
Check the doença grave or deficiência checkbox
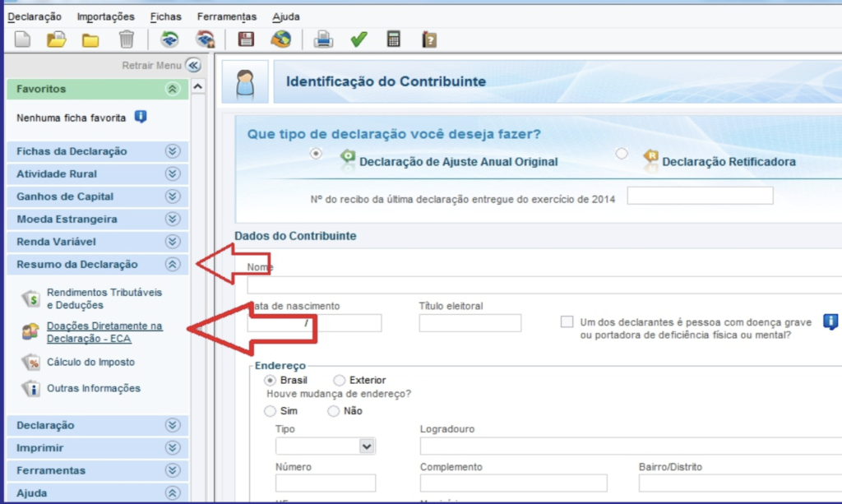[x=567, y=321]
